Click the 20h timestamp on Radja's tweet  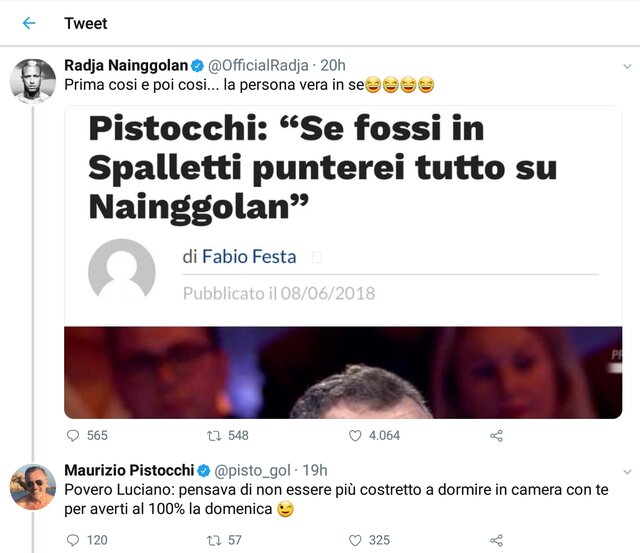[334, 66]
